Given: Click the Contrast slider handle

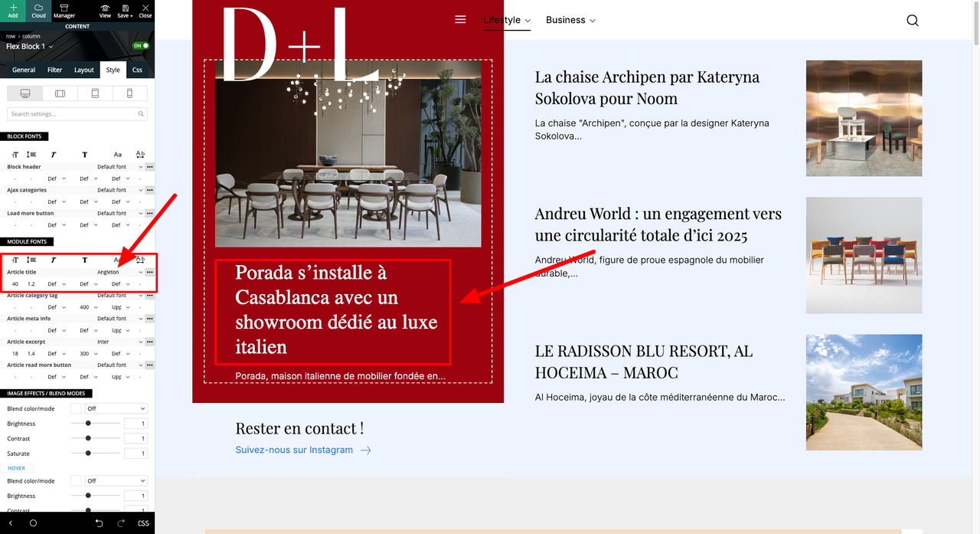Looking at the screenshot, I should pos(88,438).
